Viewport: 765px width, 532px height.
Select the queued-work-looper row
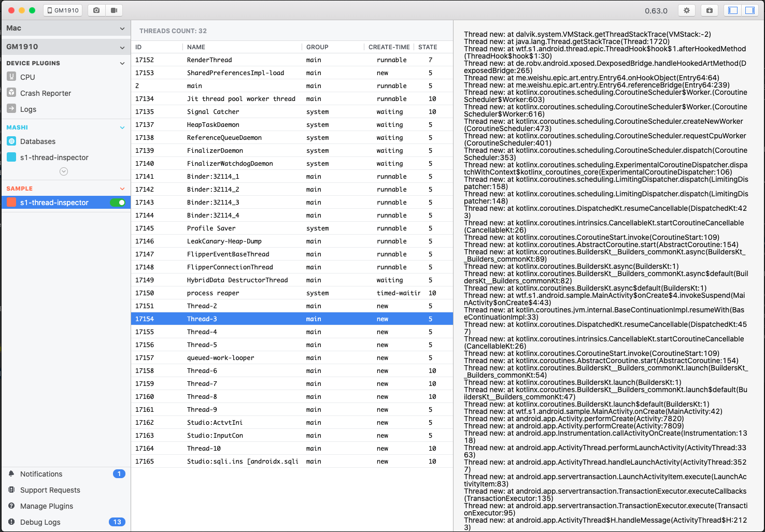coord(292,358)
